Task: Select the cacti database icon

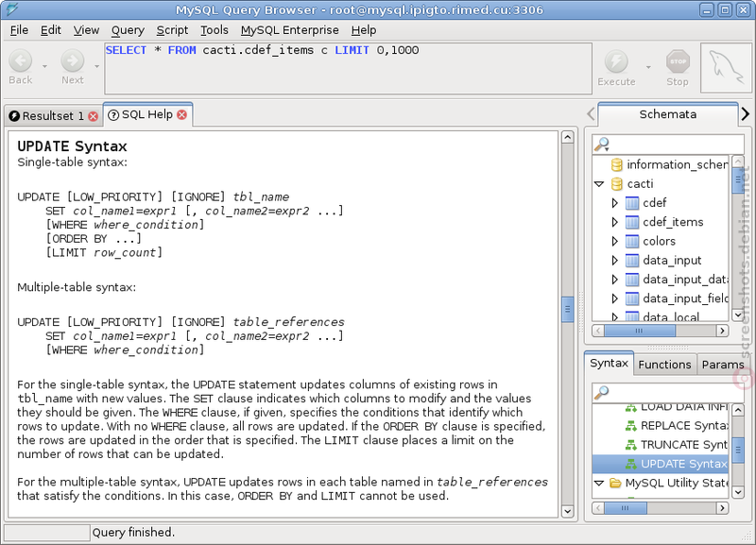Action: (x=617, y=183)
